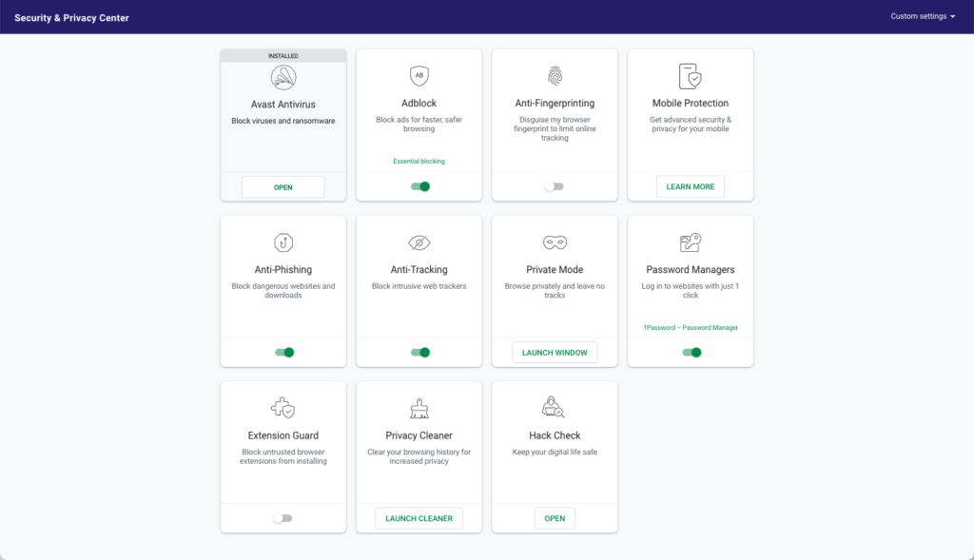Click the Password Managers key icon
The image size is (974, 560).
coord(691,242)
